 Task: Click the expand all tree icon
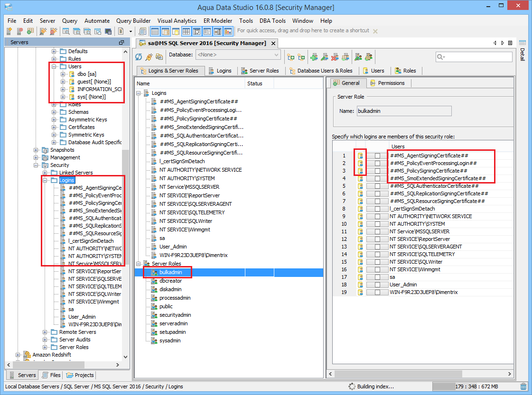291,57
